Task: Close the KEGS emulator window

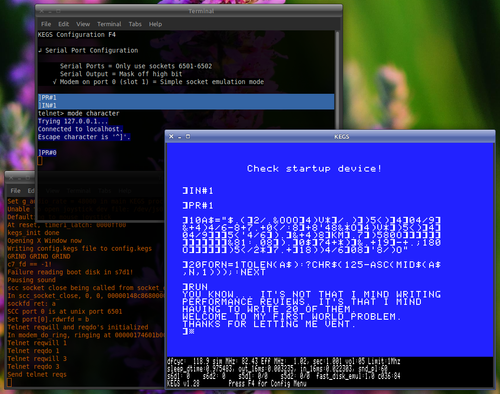Action: tap(171, 136)
